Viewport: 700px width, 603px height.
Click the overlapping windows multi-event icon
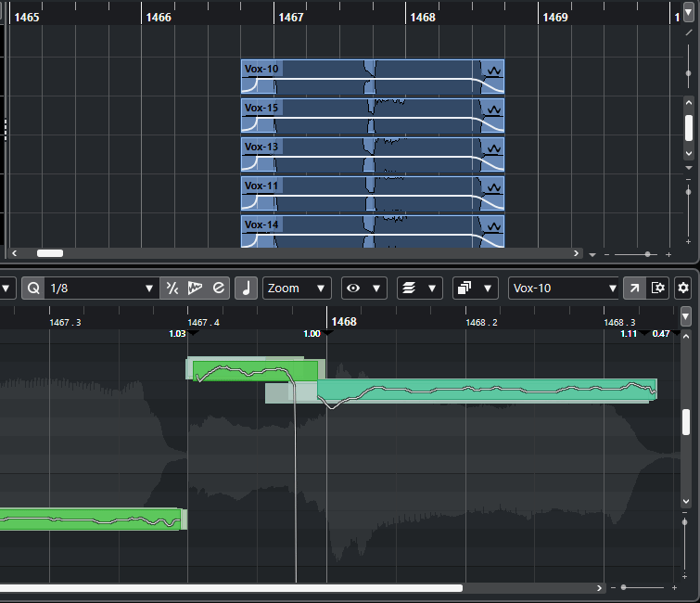pos(476,289)
